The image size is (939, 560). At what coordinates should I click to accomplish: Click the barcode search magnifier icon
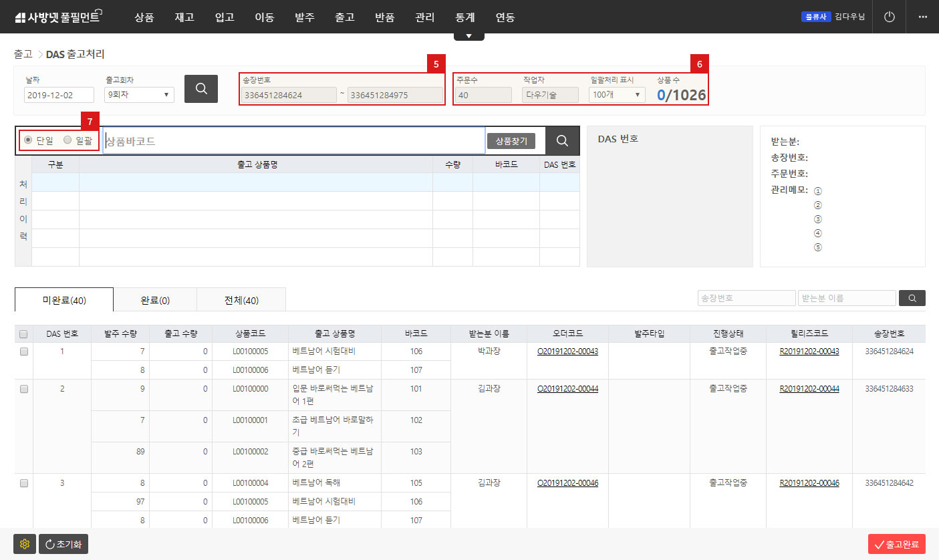(x=561, y=140)
